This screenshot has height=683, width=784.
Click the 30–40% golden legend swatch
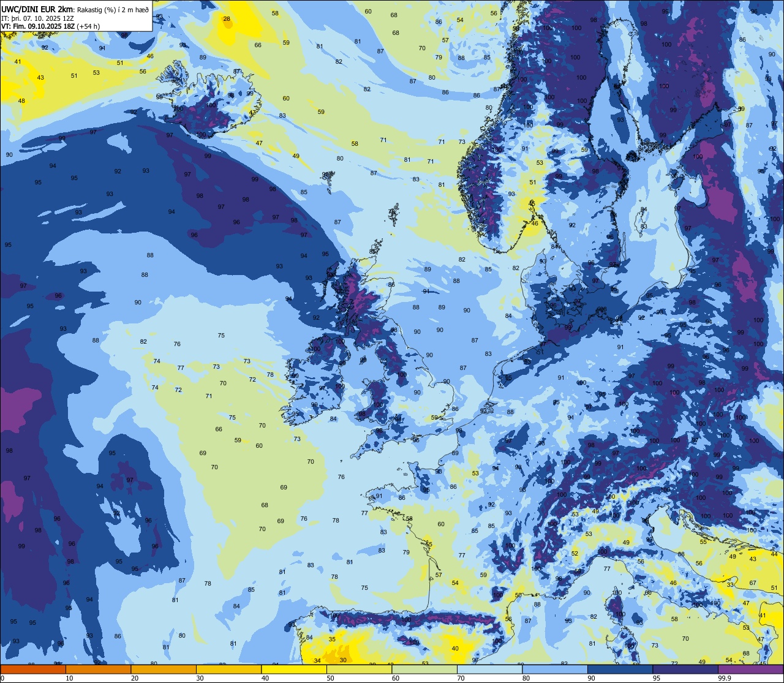click(228, 669)
